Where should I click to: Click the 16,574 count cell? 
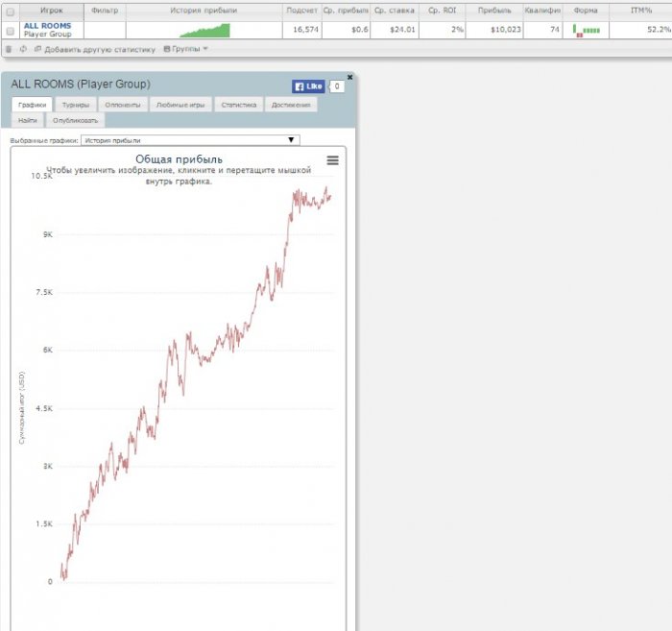(x=301, y=30)
